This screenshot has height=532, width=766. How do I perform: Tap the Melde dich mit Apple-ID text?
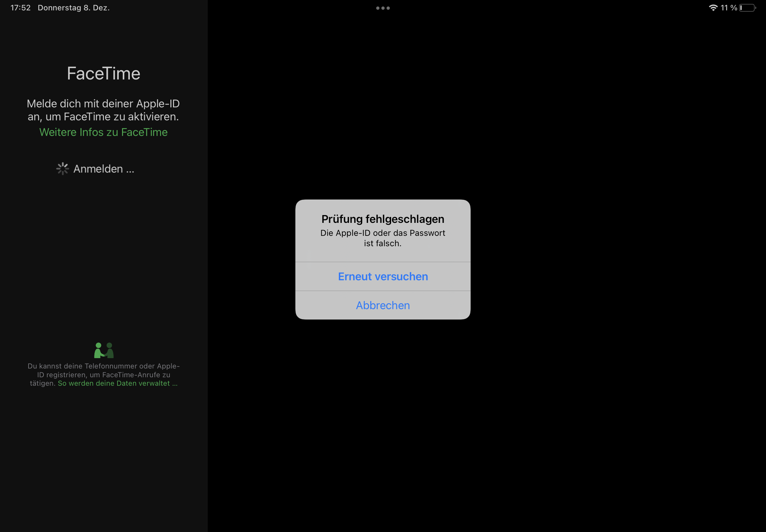(x=104, y=110)
